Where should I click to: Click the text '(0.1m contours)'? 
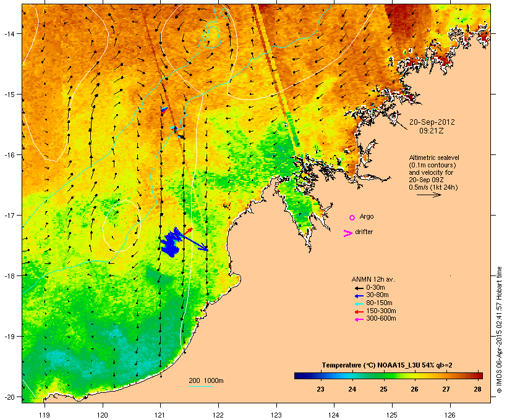[x=433, y=165]
